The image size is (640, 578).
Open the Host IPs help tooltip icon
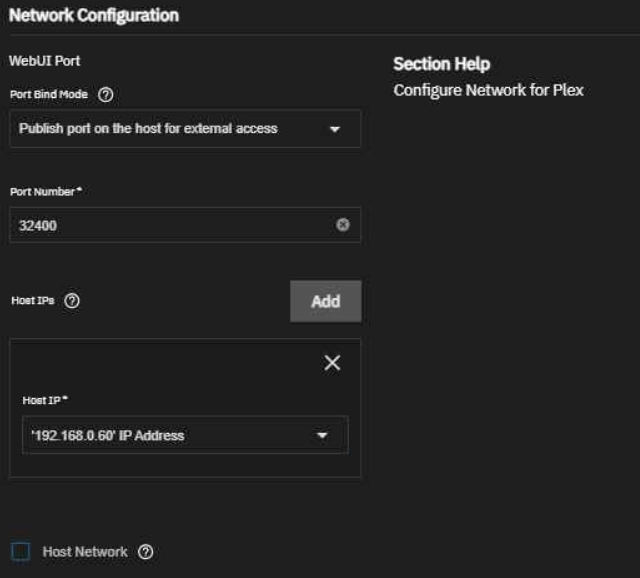pyautogui.click(x=72, y=301)
